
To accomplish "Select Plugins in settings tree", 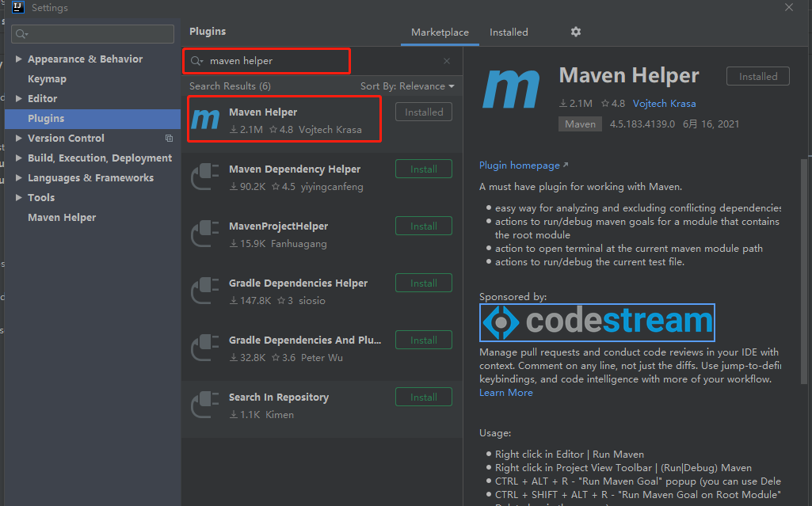I will [x=93, y=119].
